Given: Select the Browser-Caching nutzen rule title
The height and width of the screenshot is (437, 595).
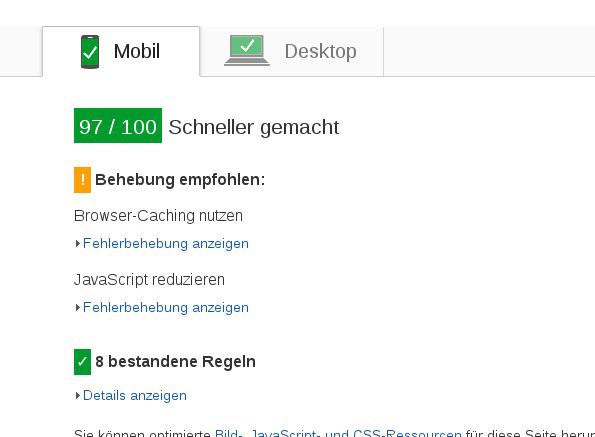Looking at the screenshot, I should [x=158, y=216].
